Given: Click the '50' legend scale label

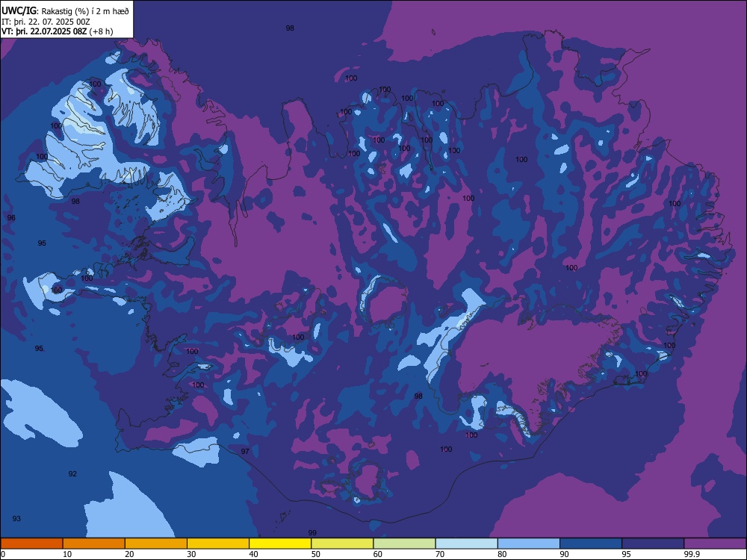Looking at the screenshot, I should [316, 554].
